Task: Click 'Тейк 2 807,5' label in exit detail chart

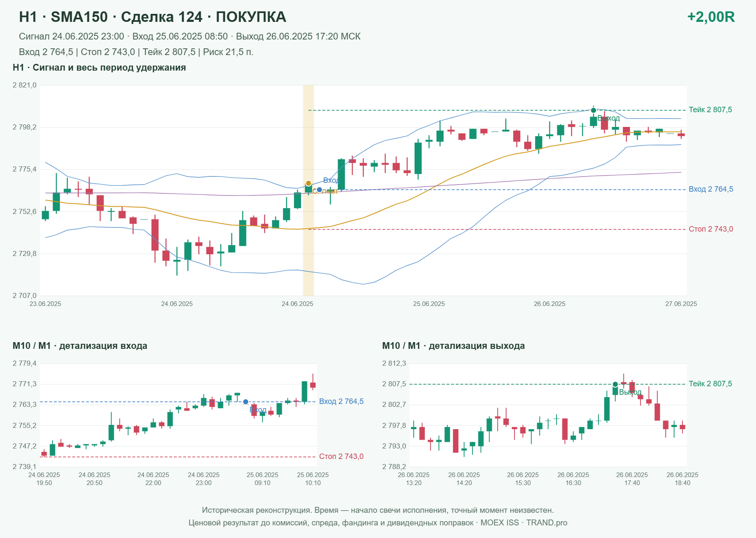Action: [x=710, y=384]
